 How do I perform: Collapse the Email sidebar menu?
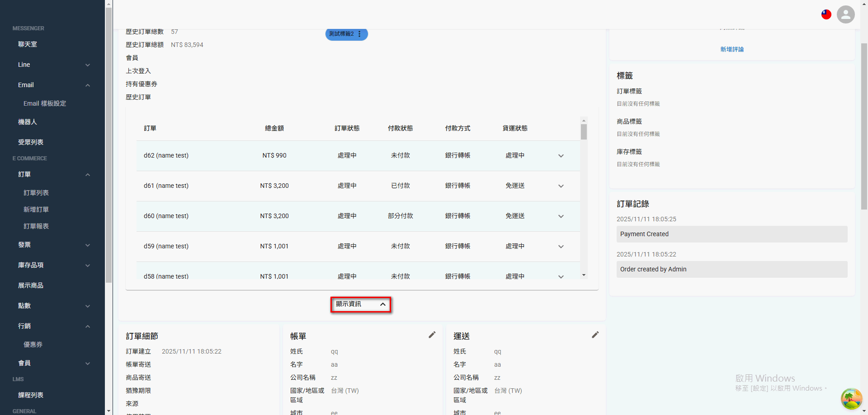coord(88,85)
